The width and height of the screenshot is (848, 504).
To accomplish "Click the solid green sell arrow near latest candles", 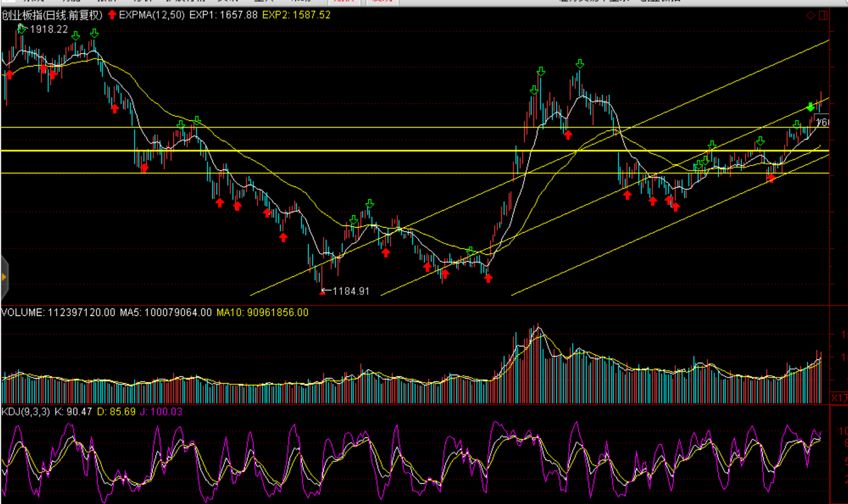I will (x=811, y=107).
